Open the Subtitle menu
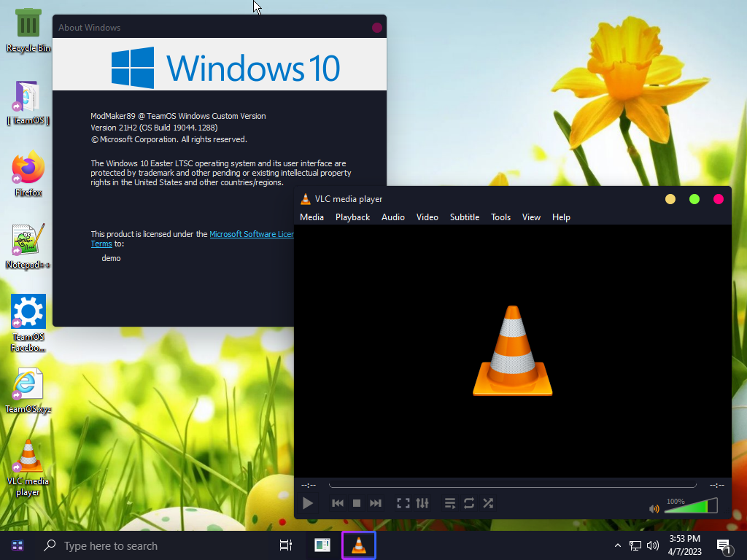747x560 pixels. coord(465,217)
